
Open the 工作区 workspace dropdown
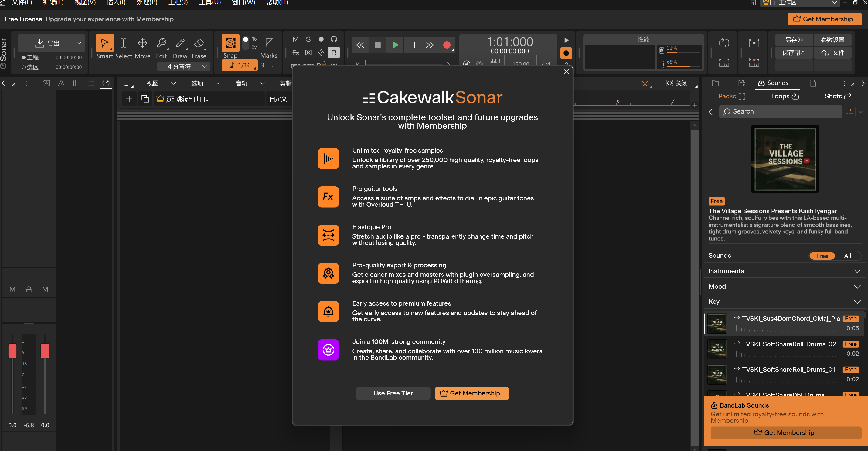[x=800, y=3]
